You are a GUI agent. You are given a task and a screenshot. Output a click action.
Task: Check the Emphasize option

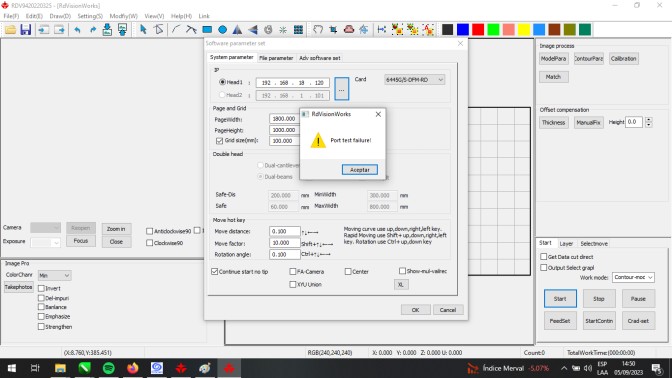(41, 317)
